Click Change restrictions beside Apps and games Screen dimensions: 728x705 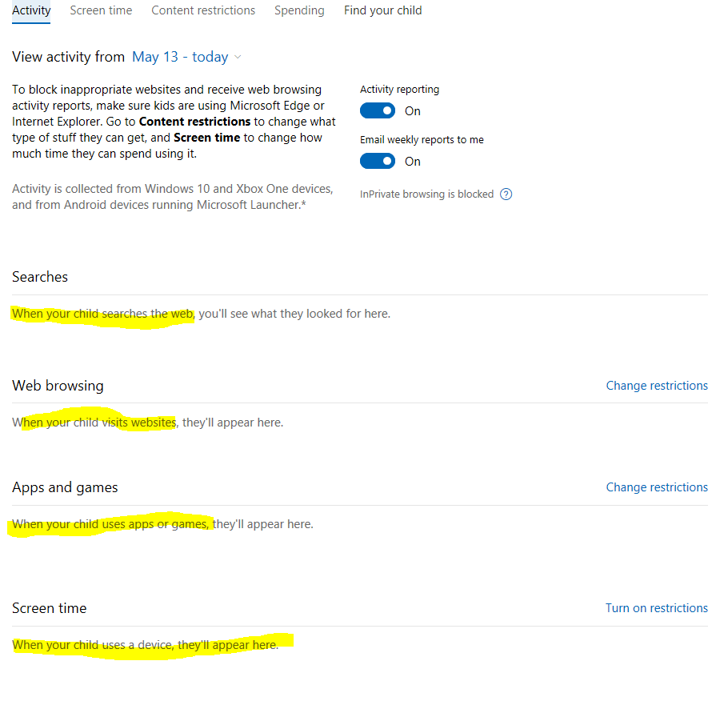coord(657,487)
